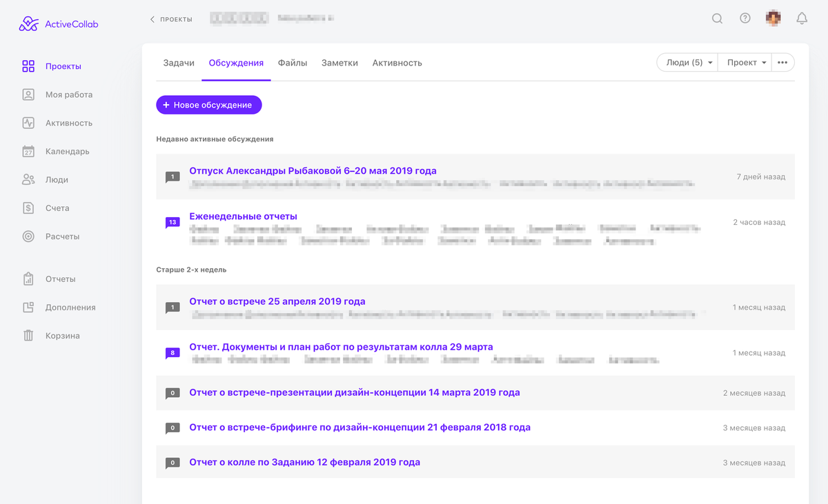
Task: Open the Корзина trash section
Action: pos(50,336)
